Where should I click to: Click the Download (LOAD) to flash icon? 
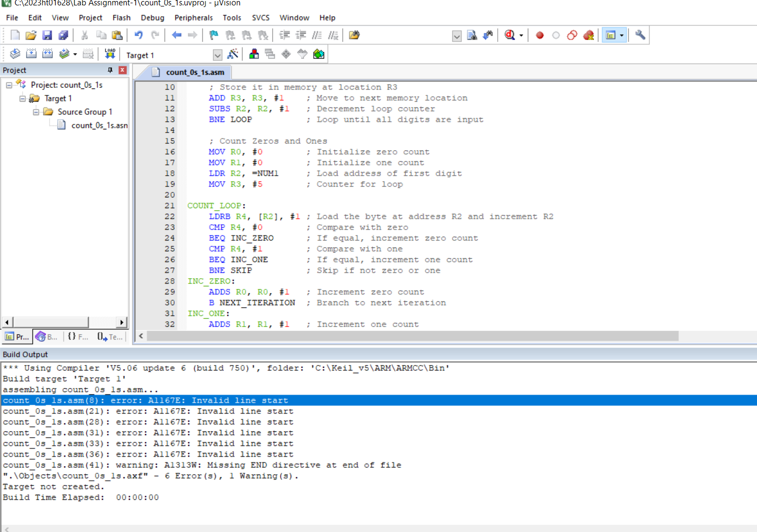coord(110,54)
